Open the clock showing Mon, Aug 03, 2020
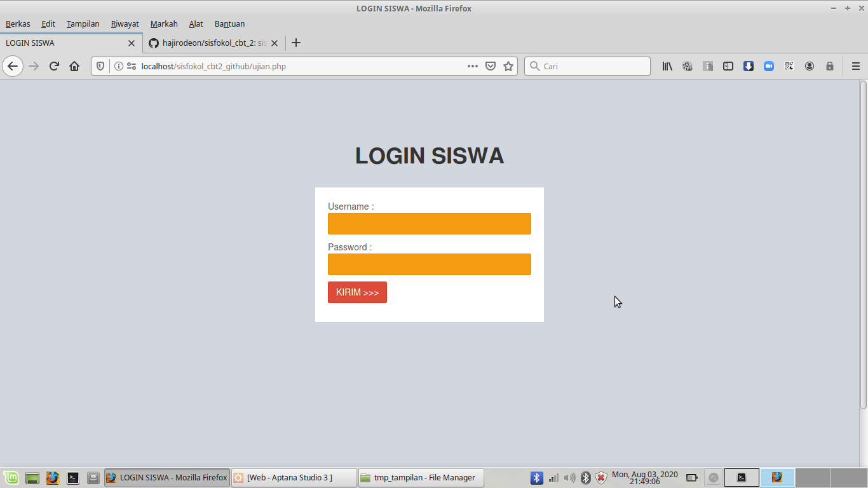The image size is (868, 488). point(645,478)
